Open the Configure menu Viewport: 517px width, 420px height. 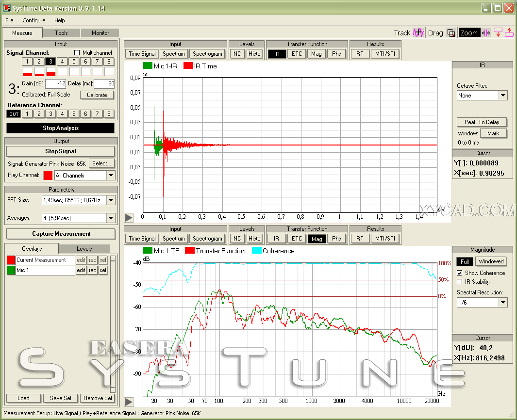pos(34,20)
